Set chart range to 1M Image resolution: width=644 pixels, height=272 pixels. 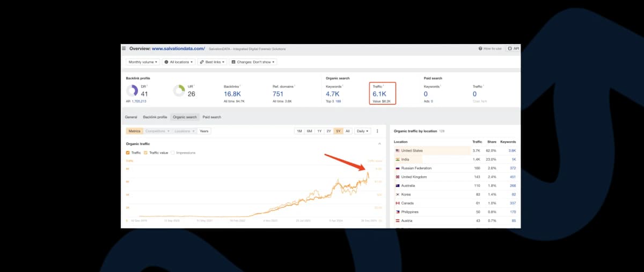299,131
